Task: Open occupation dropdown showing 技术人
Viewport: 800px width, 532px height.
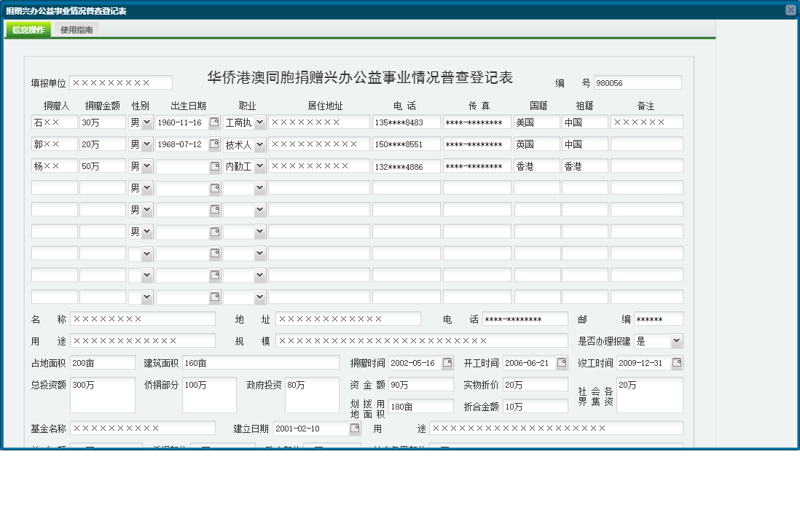Action: click(x=259, y=144)
